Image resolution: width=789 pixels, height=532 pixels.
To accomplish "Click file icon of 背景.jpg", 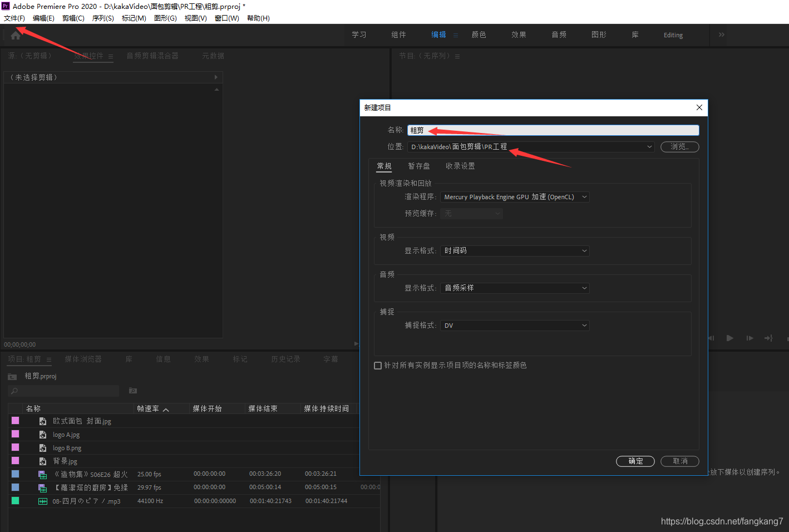I will [43, 461].
